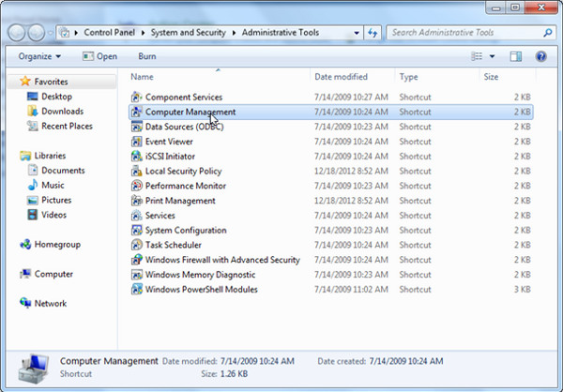The height and width of the screenshot is (392, 563).
Task: Select Recent Places in Favorites
Action: tap(67, 126)
